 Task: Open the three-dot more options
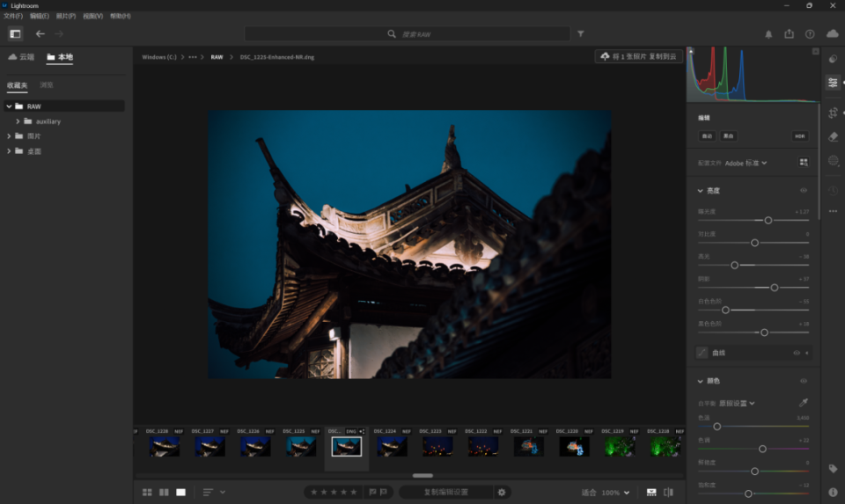point(834,211)
